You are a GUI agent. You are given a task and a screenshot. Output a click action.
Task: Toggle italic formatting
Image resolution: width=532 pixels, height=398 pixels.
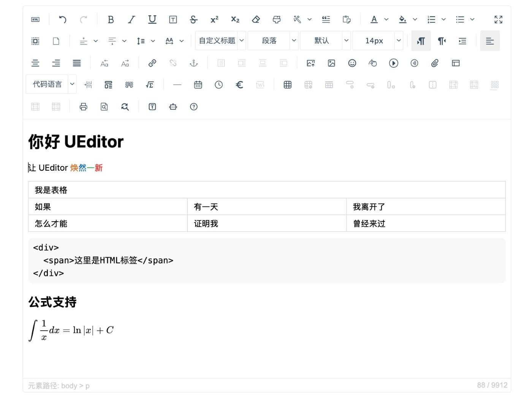point(131,19)
